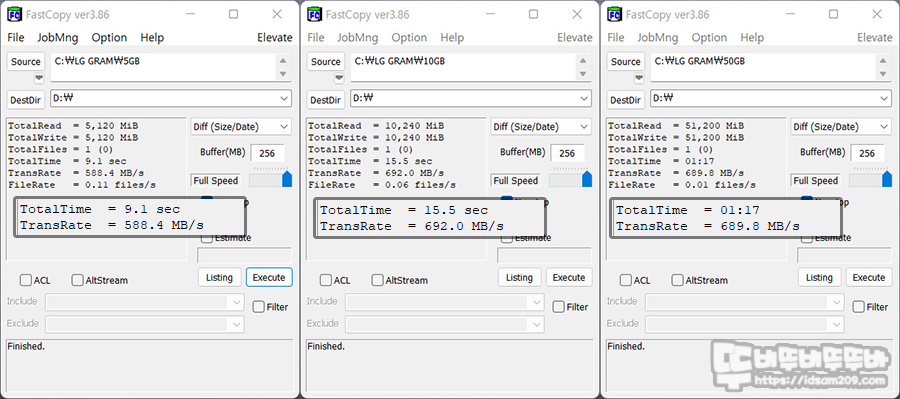Toggle AltStream checkbox in 10GB window

coord(378,280)
